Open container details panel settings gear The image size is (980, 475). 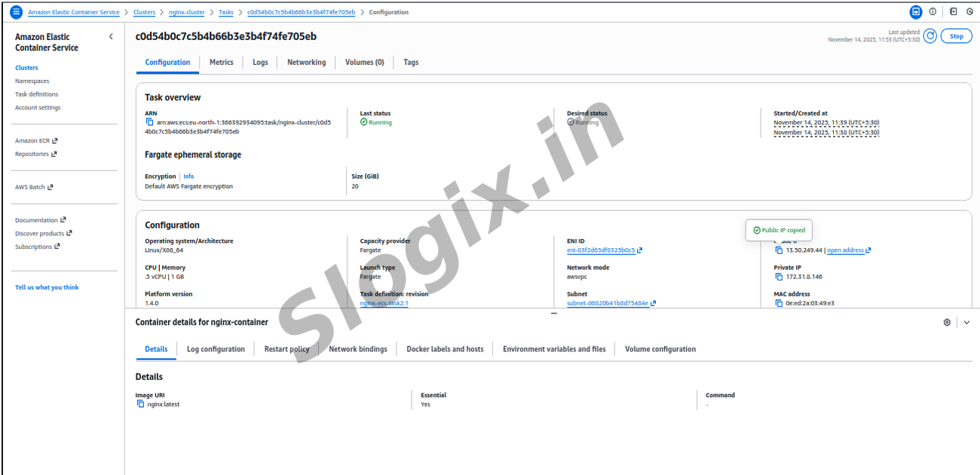click(x=947, y=323)
